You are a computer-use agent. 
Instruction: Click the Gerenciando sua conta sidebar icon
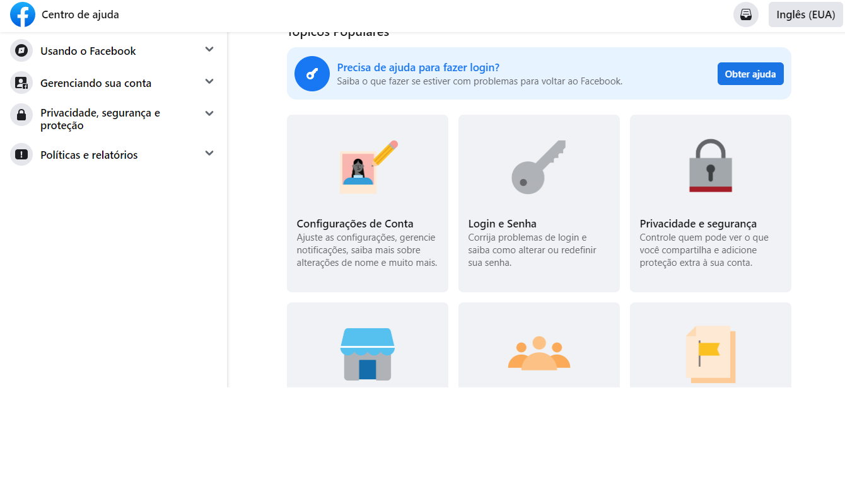pyautogui.click(x=23, y=83)
